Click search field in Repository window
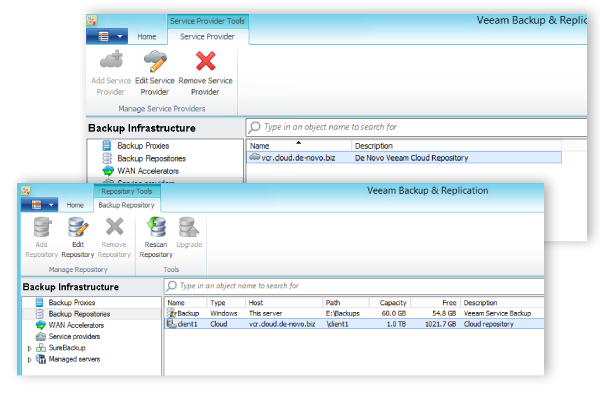This screenshot has width=600, height=400. [354, 286]
